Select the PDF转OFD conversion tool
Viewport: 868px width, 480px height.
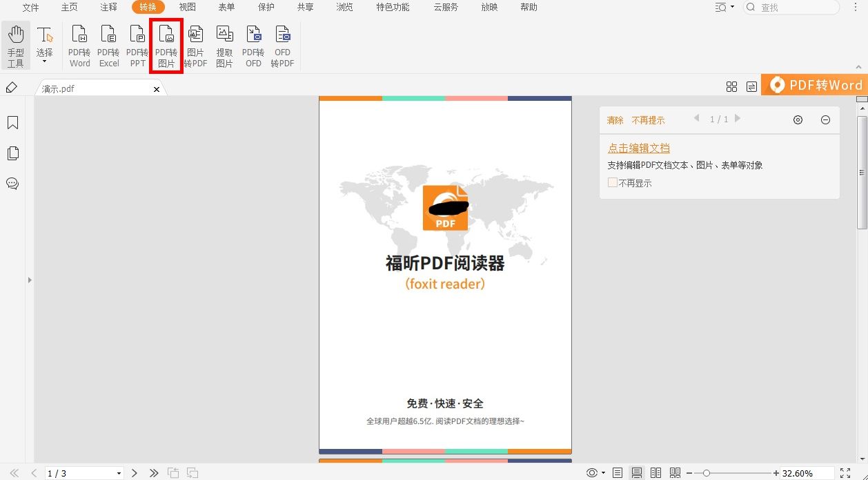coord(253,44)
